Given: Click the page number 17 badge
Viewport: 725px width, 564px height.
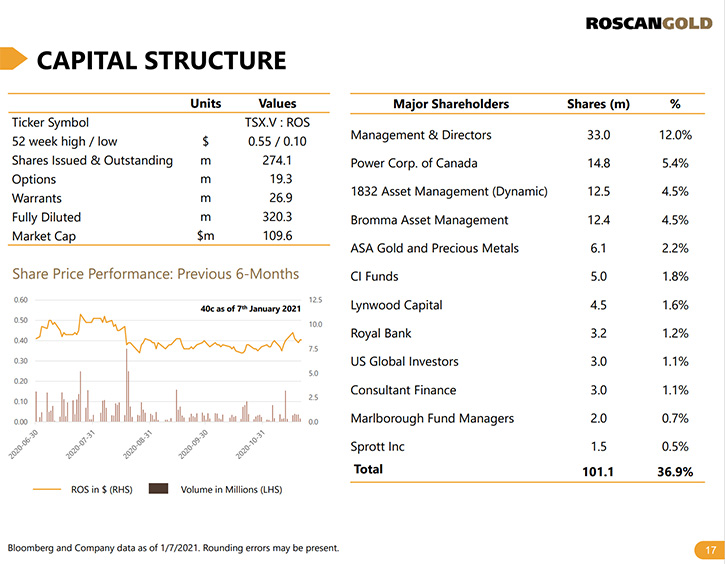Looking at the screenshot, I should pos(710,550).
